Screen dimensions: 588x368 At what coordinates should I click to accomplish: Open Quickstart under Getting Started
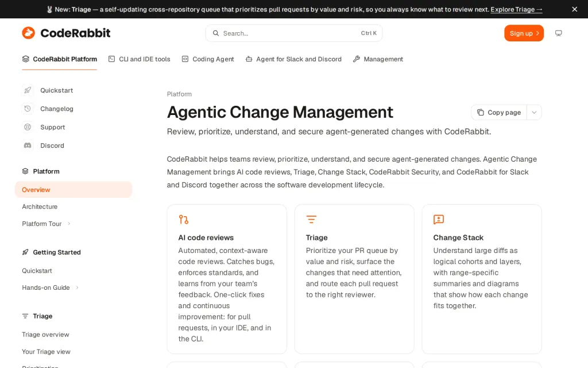point(37,271)
